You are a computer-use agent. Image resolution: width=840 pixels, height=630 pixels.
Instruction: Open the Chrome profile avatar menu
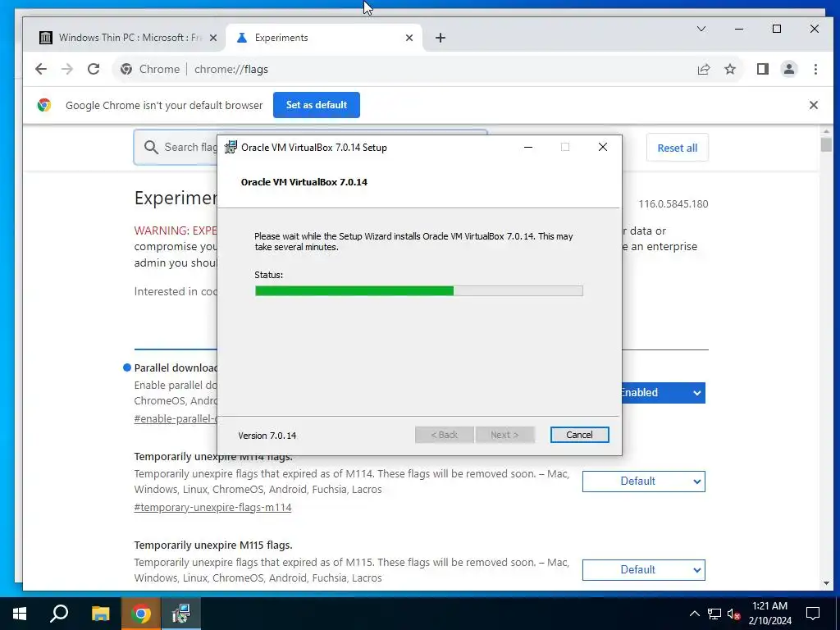click(789, 69)
